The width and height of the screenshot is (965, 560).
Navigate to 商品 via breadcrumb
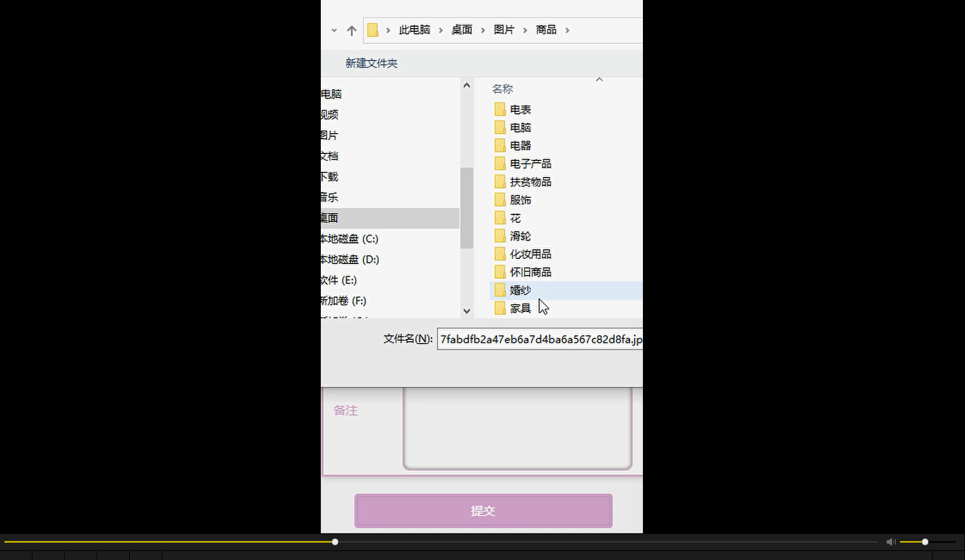(546, 29)
